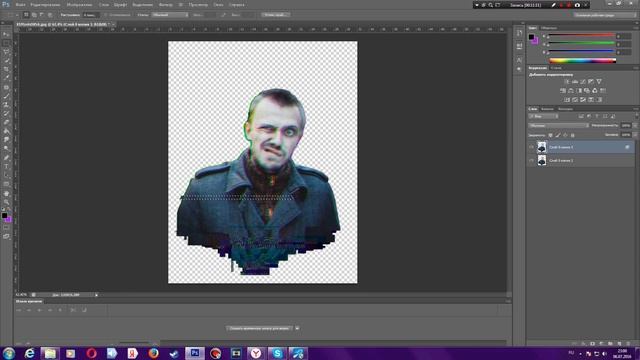Screen dimensions: 640x360
Task: Open the Фильтр menu
Action: coord(165,5)
